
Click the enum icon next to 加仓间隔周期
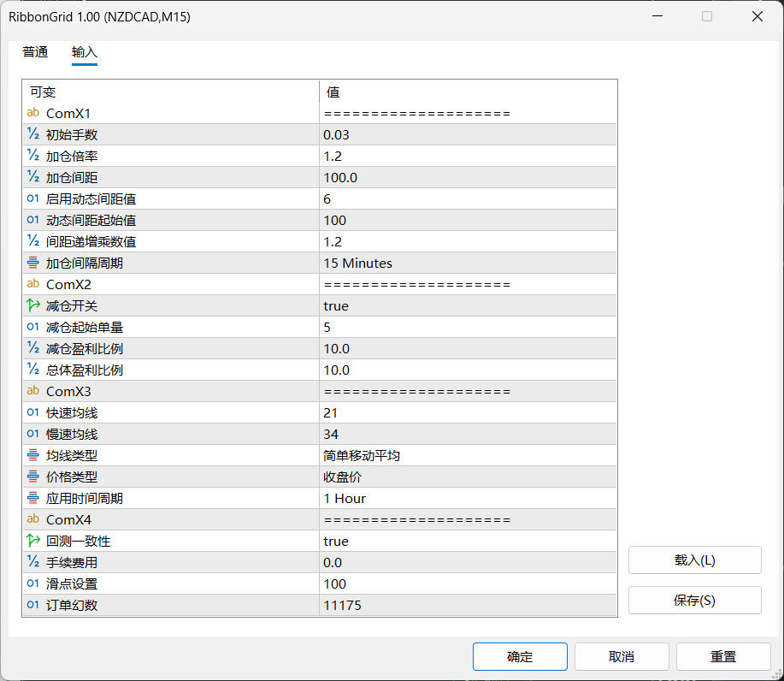(33, 263)
